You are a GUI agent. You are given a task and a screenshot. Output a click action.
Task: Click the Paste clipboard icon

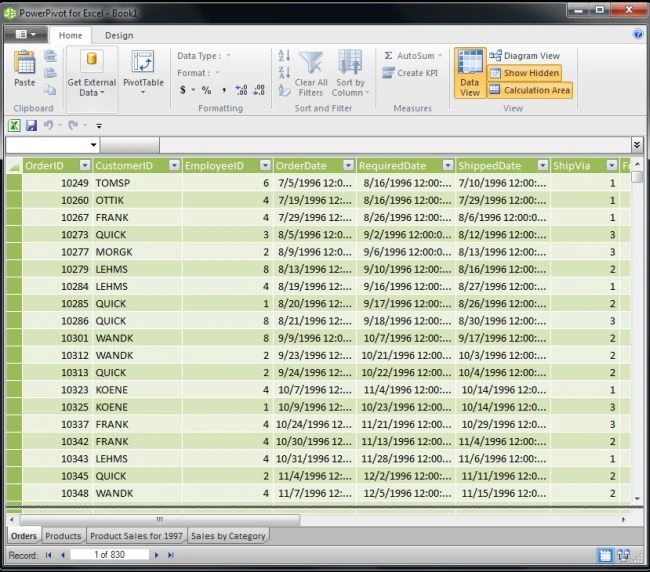[25, 62]
